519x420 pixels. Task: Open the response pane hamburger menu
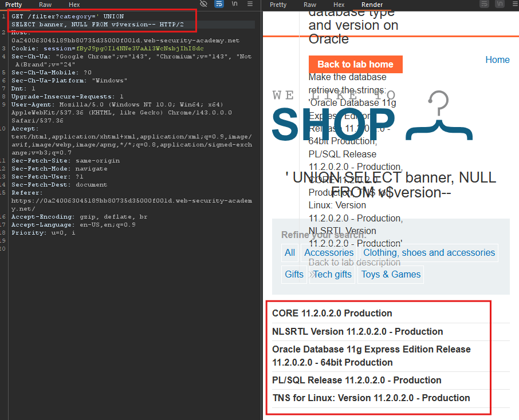(514, 3)
